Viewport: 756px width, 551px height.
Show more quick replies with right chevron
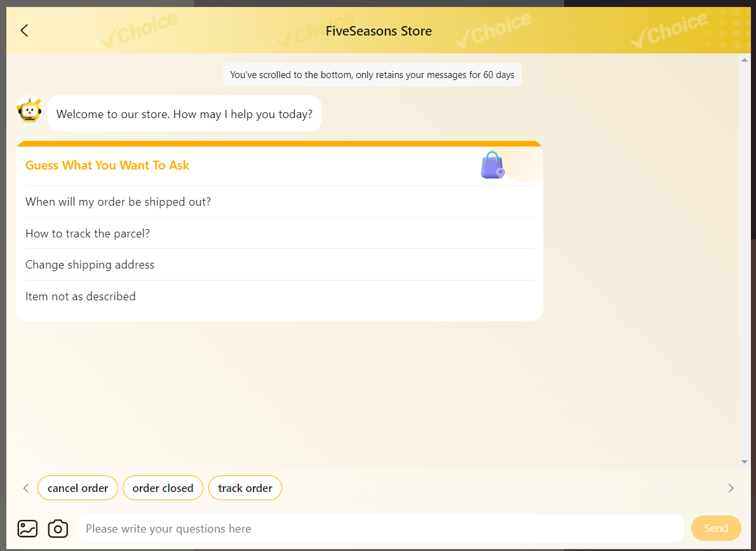click(x=731, y=488)
